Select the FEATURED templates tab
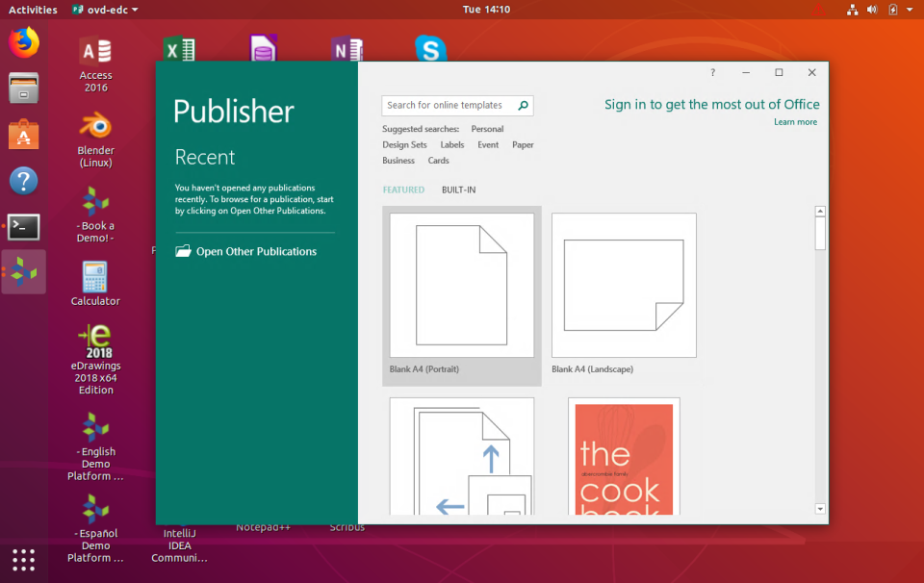 click(x=403, y=190)
